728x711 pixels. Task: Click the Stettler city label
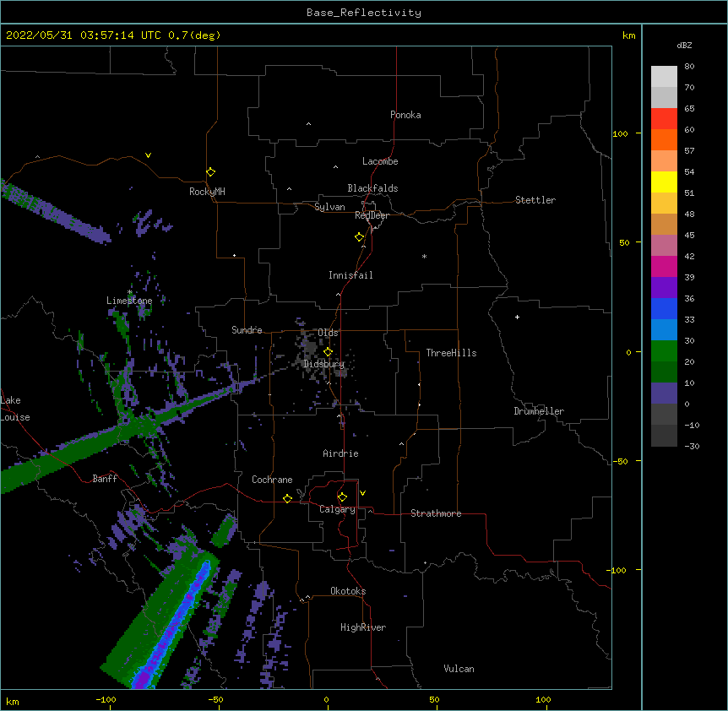535,200
